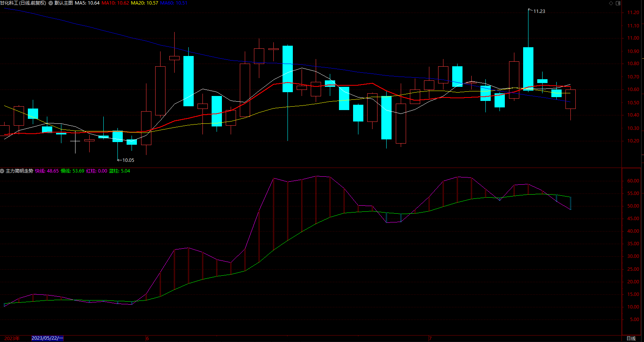Click the diamond marker icon at top right
644x342 pixels.
611,3
